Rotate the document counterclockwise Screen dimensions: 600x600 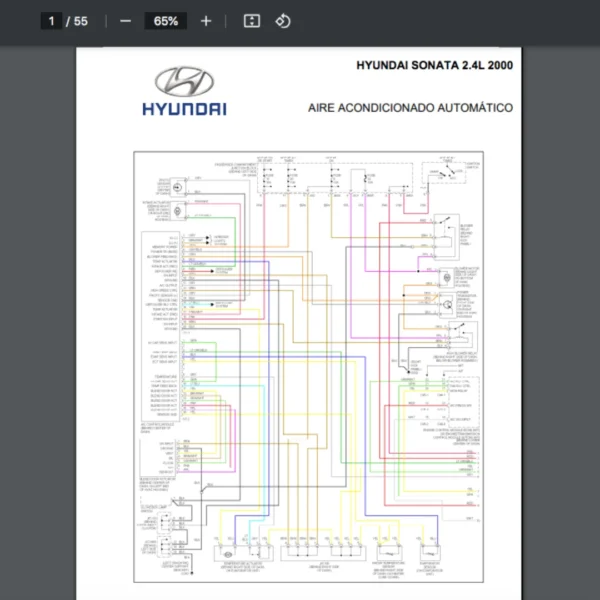(x=283, y=21)
